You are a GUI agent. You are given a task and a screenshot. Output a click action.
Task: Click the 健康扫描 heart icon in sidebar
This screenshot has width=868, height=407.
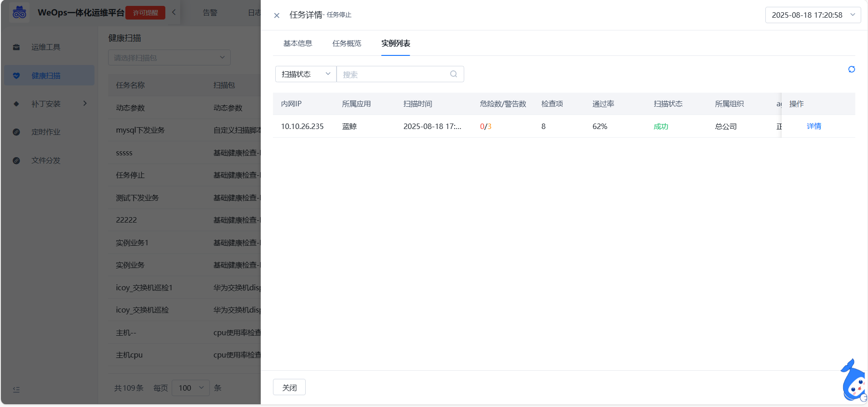16,75
